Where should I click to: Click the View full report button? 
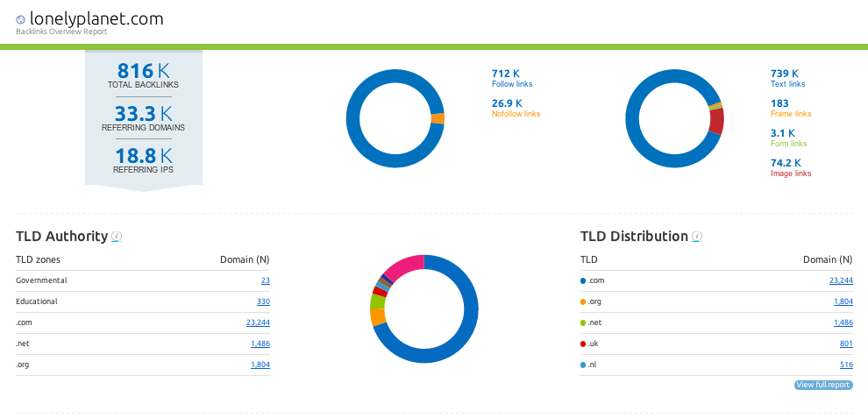pos(823,385)
